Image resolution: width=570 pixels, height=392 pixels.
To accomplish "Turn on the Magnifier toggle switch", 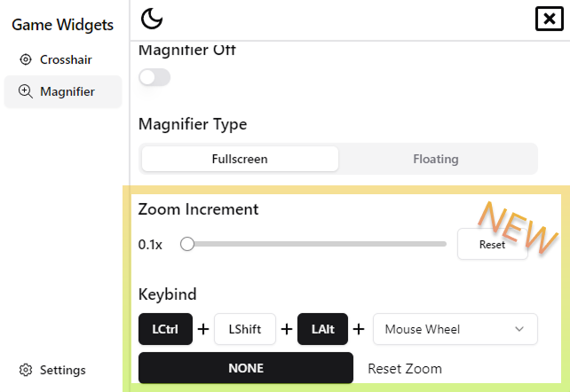I will coord(154,78).
